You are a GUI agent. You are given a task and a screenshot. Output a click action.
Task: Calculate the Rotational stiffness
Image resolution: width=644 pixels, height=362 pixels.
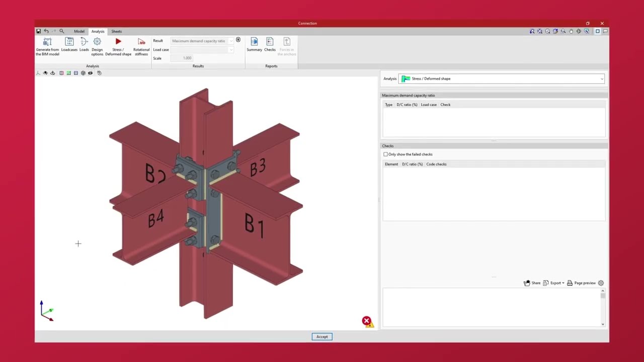pos(141,46)
